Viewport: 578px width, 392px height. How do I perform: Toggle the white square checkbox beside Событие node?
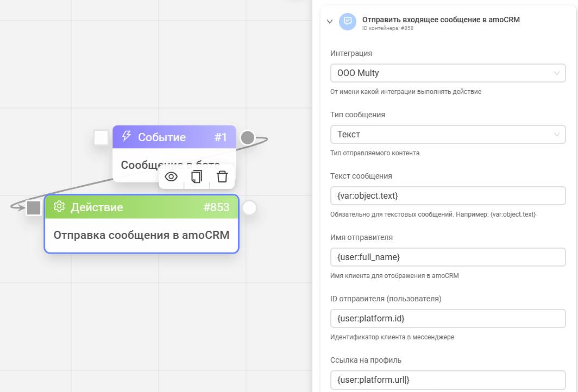(x=101, y=137)
